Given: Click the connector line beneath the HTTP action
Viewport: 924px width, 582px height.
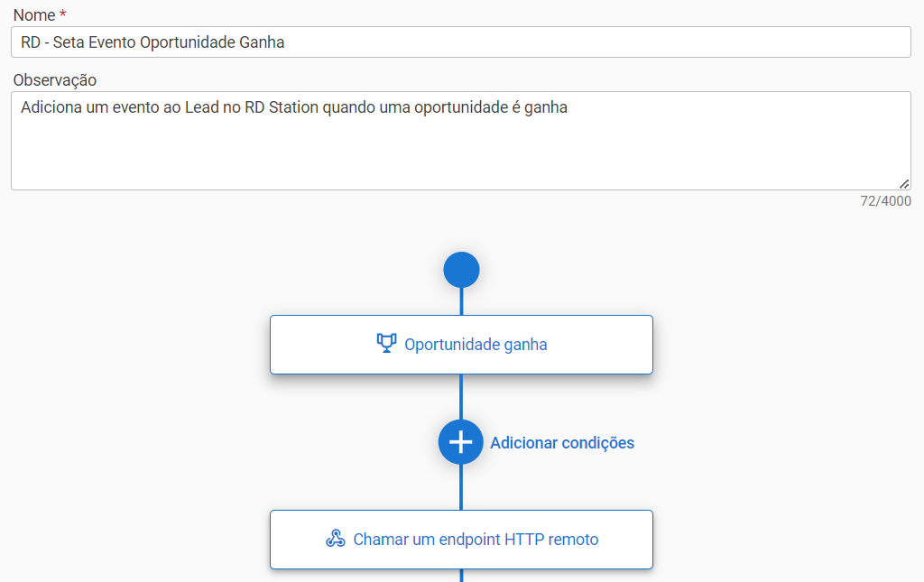Looking at the screenshot, I should pos(461,575).
